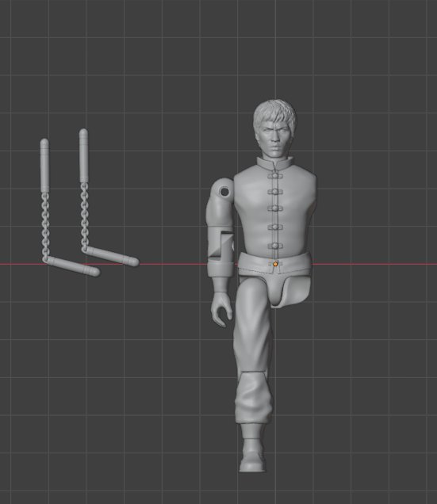437x504 pixels.
Task: Click the chain of the taller nunchaku
Action: pos(84,217)
